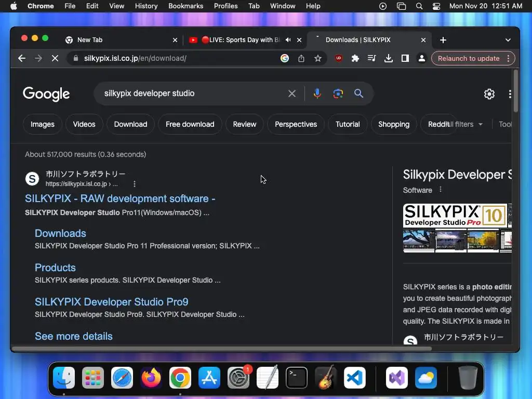532x399 pixels.
Task: Apply the Free download filter chip
Action: [190, 125]
